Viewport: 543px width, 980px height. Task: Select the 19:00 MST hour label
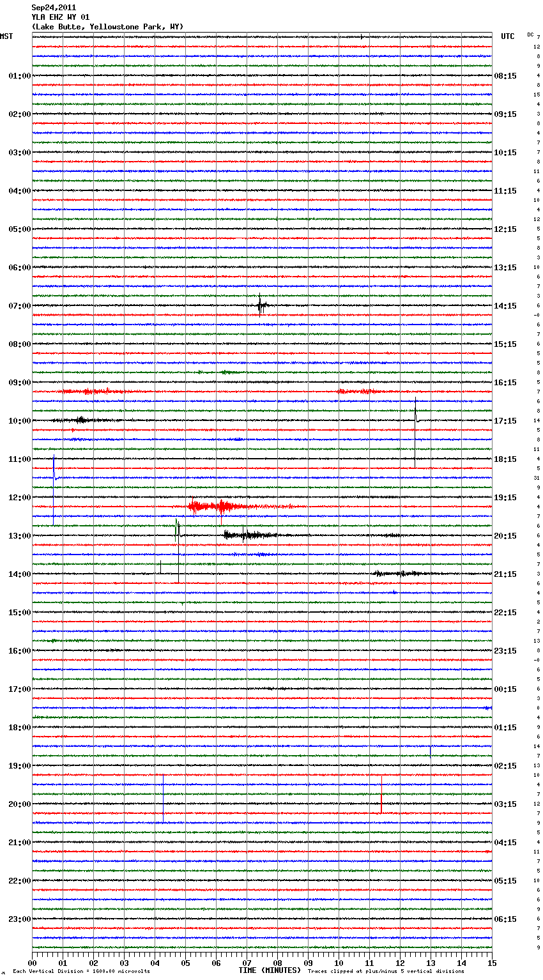pyautogui.click(x=20, y=766)
